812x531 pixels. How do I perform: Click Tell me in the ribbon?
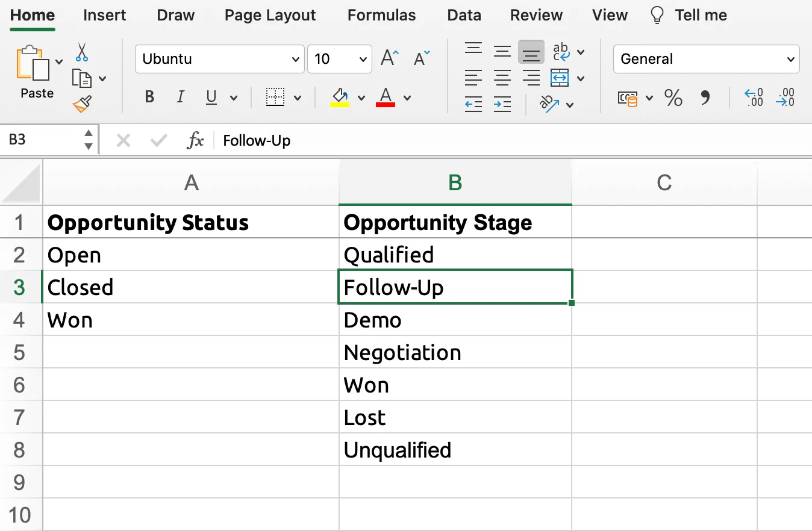point(701,15)
